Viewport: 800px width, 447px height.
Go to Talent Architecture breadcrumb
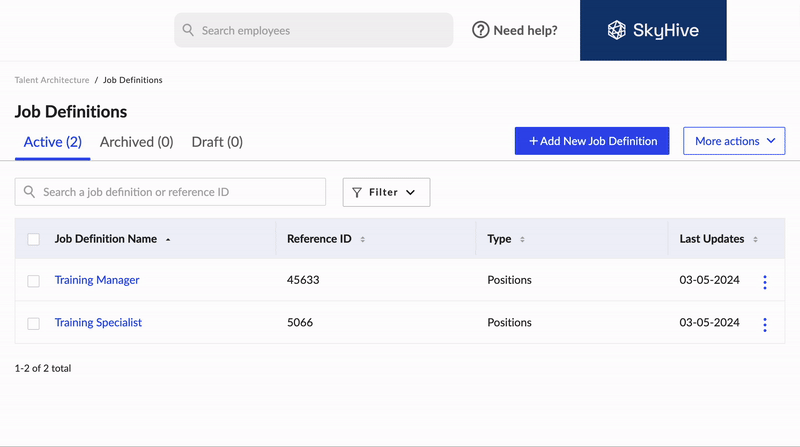(52, 80)
